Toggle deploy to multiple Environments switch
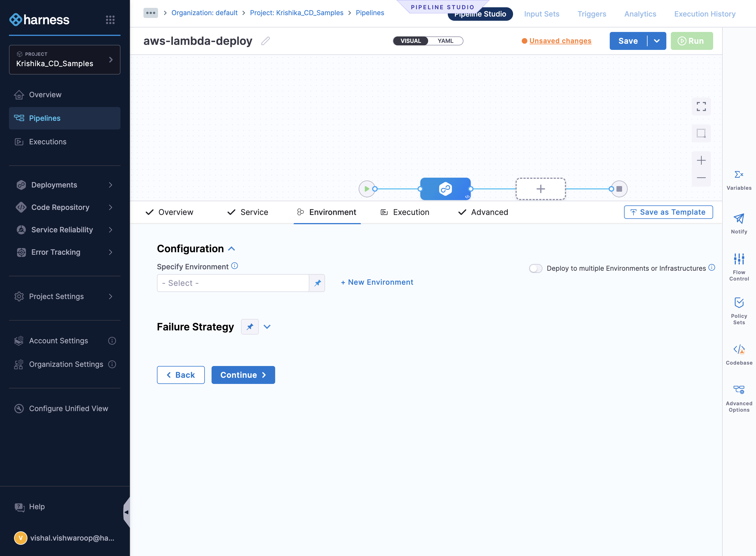 click(535, 268)
